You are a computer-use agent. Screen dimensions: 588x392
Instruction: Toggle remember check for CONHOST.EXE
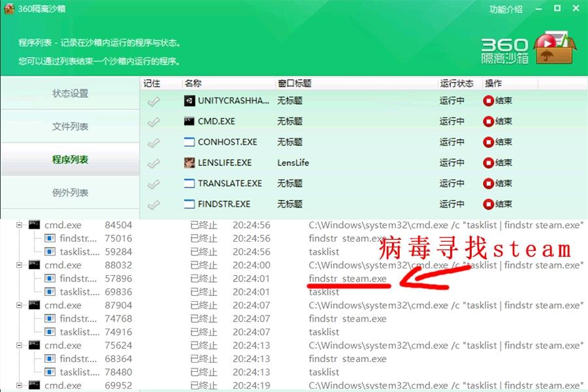[154, 142]
